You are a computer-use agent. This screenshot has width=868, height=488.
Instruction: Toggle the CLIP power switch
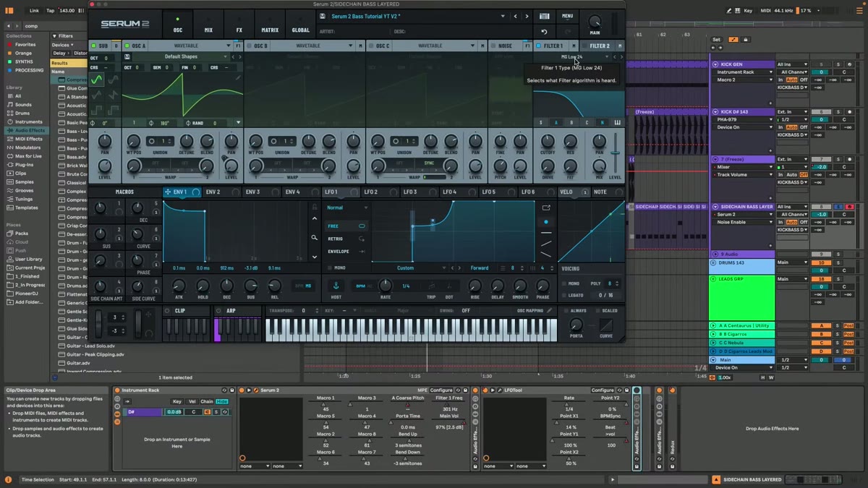[x=168, y=311]
